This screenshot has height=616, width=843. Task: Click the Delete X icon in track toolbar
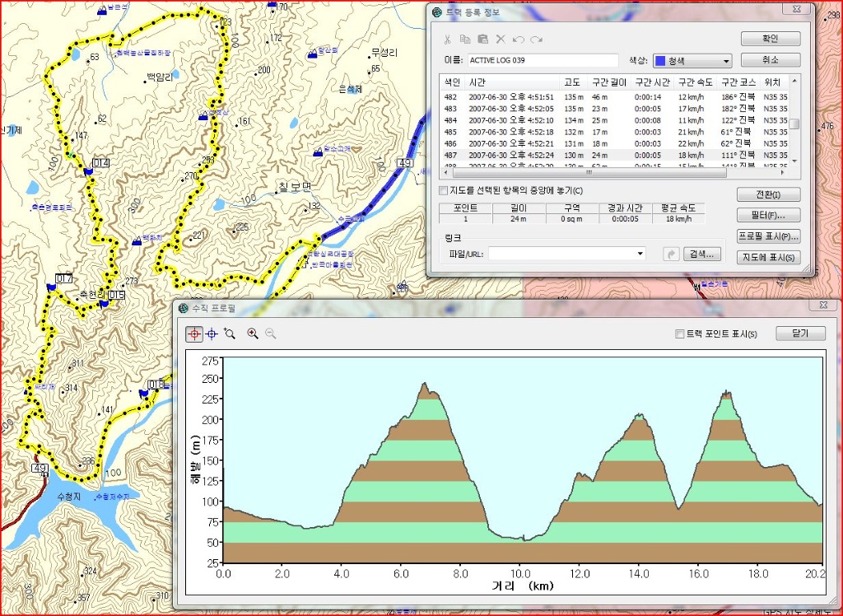click(501, 40)
